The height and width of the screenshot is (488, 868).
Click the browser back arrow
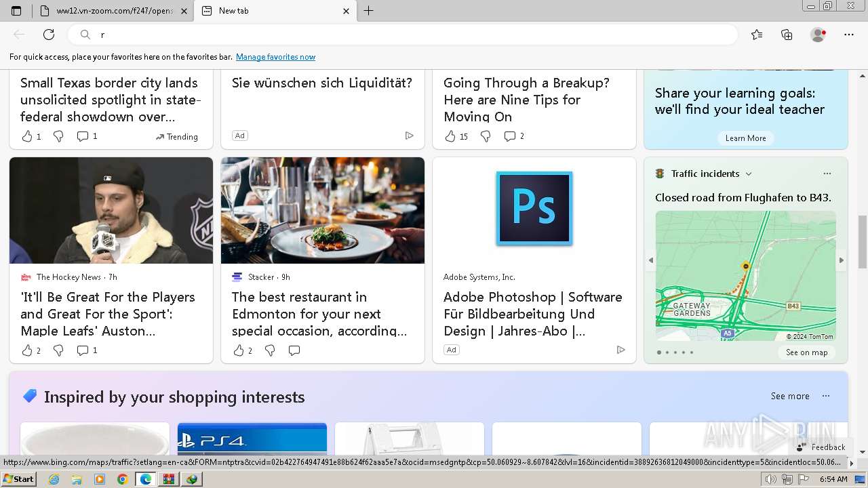click(x=19, y=35)
